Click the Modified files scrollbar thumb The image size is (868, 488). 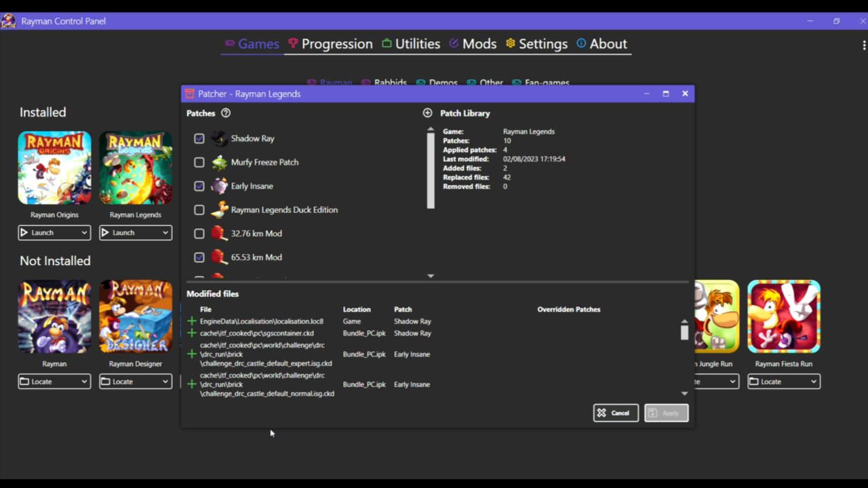tap(684, 332)
